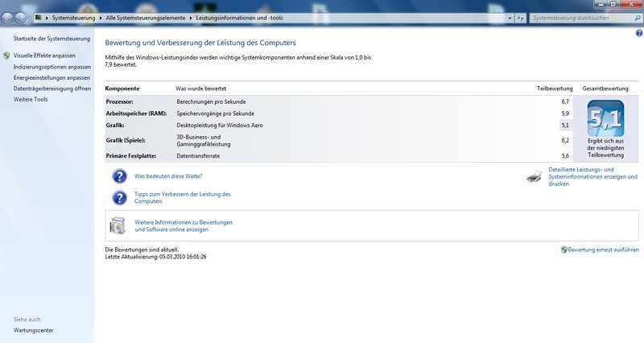Click the forward navigation arrow button
644x343 pixels.
tap(20, 18)
